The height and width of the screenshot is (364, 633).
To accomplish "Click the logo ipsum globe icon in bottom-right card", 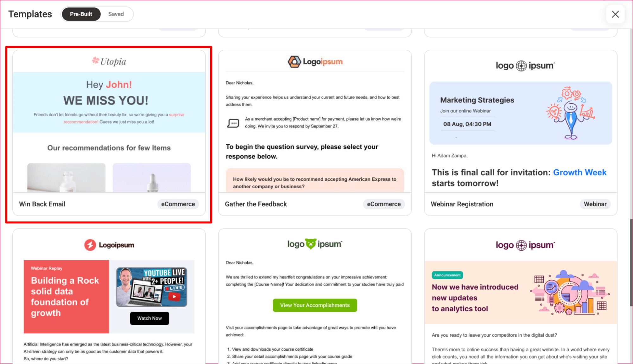I will click(x=522, y=245).
